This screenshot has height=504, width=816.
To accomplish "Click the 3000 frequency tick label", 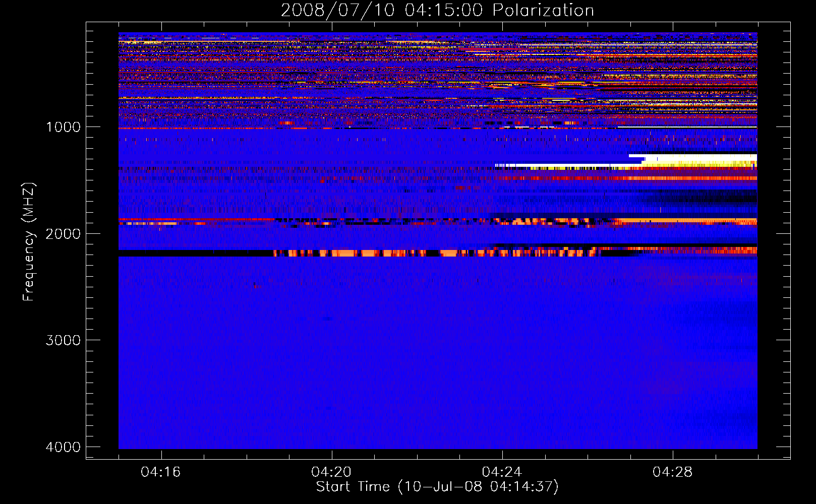I will pyautogui.click(x=63, y=340).
